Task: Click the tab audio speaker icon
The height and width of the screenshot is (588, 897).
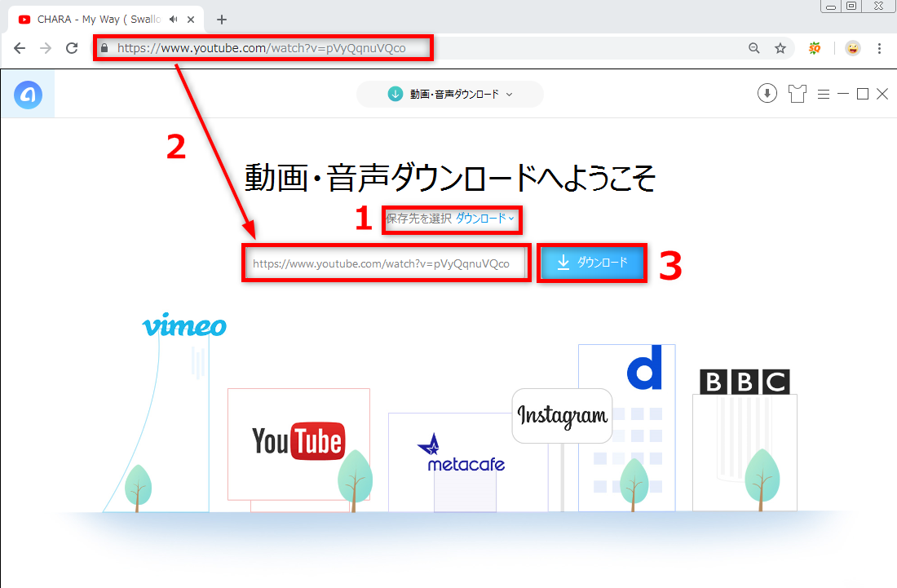Action: 174,20
